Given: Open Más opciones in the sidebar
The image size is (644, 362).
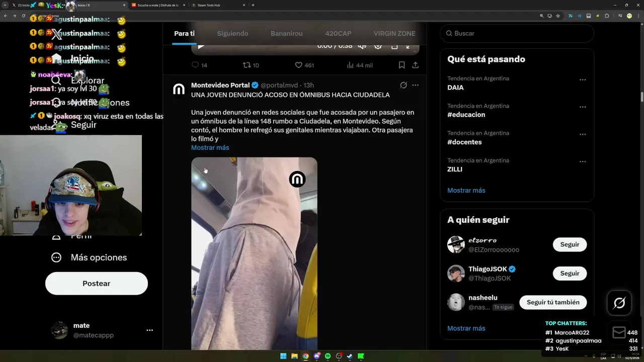Looking at the screenshot, I should (x=89, y=257).
